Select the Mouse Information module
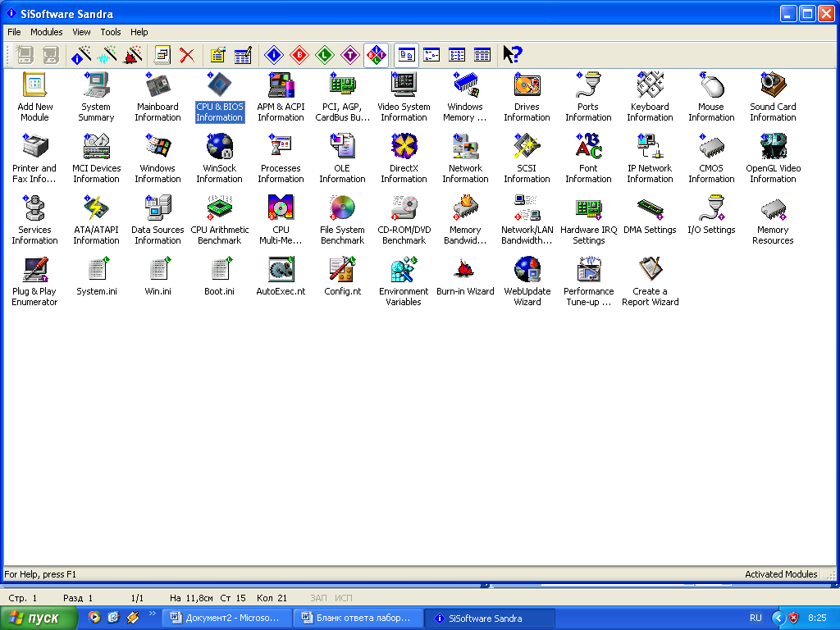Screen dimensions: 840x630 pyautogui.click(x=711, y=97)
